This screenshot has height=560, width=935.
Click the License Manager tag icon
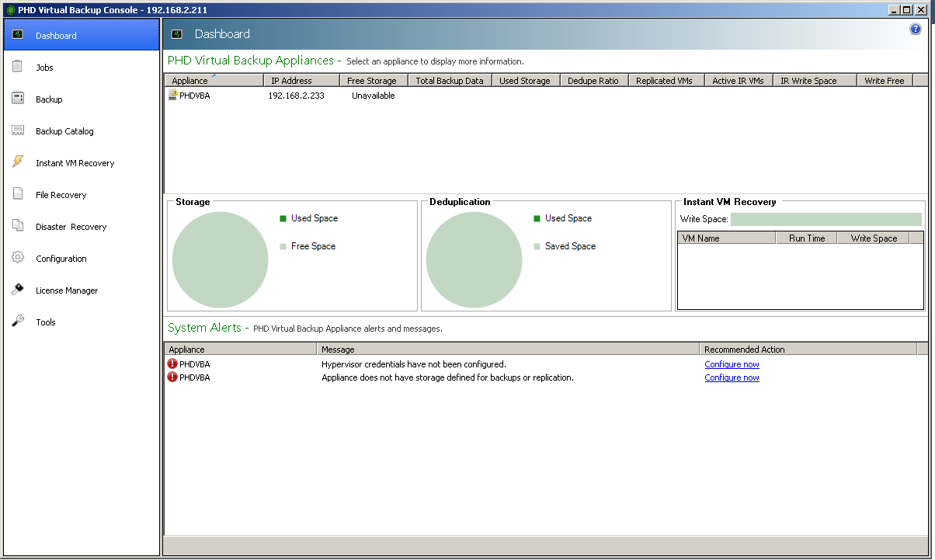18,290
